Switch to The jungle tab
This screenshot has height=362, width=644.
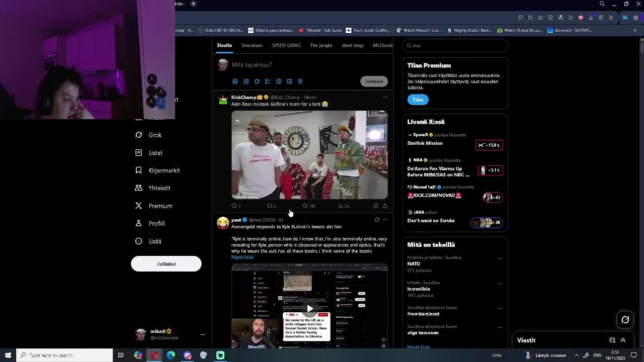pyautogui.click(x=321, y=45)
